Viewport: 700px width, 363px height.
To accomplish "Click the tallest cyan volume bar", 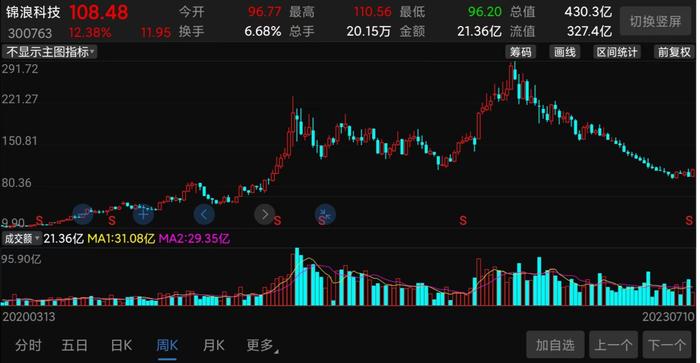I will tap(297, 277).
